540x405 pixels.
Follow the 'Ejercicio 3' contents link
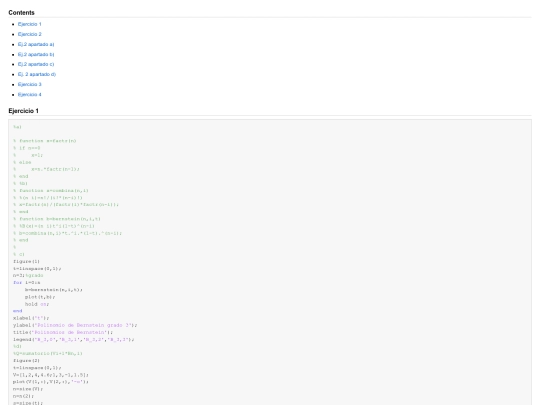click(30, 84)
